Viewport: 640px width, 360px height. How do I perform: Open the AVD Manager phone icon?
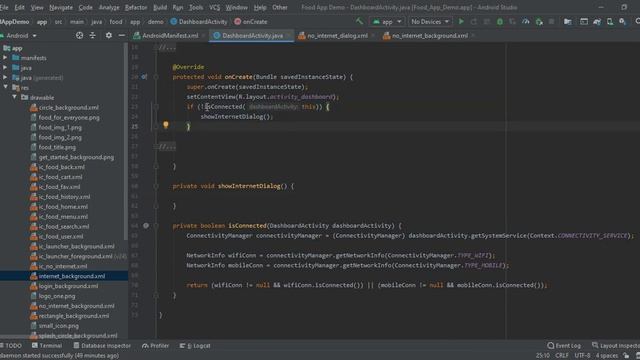609,22
